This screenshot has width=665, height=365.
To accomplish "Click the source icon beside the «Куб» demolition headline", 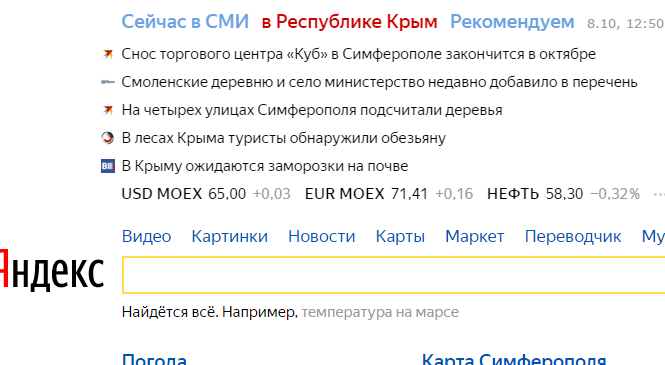I will click(x=108, y=54).
